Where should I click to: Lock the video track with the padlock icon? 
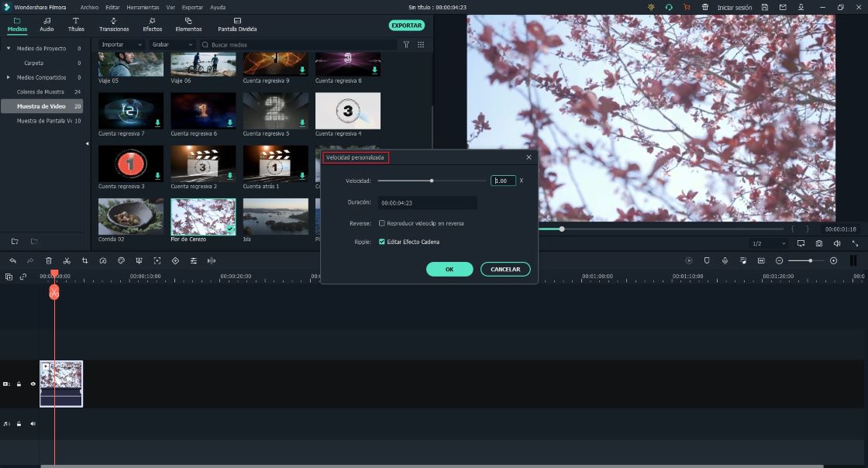pyautogui.click(x=19, y=384)
